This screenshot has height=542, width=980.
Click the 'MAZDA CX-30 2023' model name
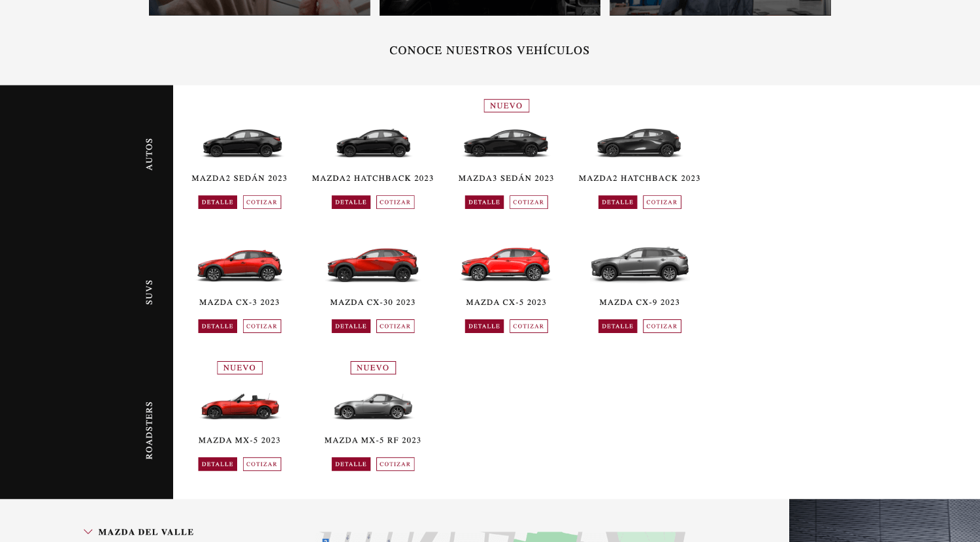pos(373,302)
